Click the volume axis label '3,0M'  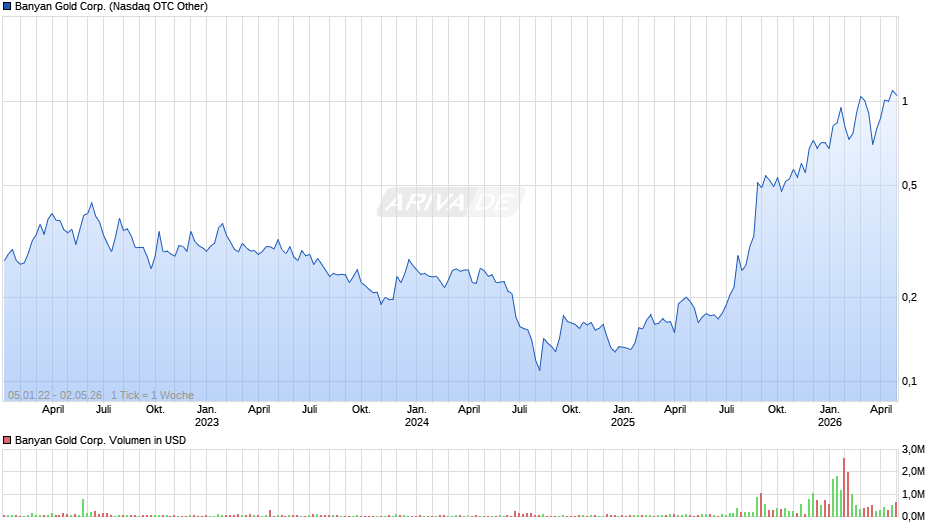pyautogui.click(x=913, y=449)
